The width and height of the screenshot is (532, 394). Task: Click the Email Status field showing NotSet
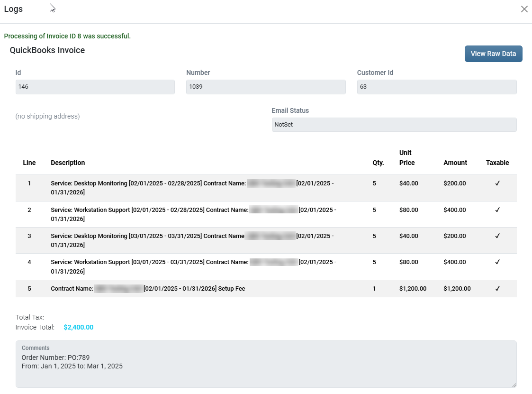click(394, 125)
